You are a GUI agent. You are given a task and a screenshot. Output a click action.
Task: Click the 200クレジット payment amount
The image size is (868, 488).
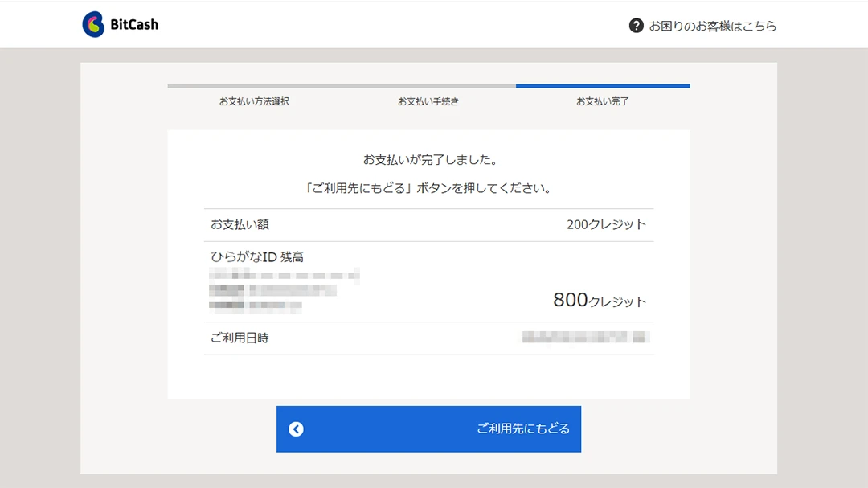click(x=606, y=225)
